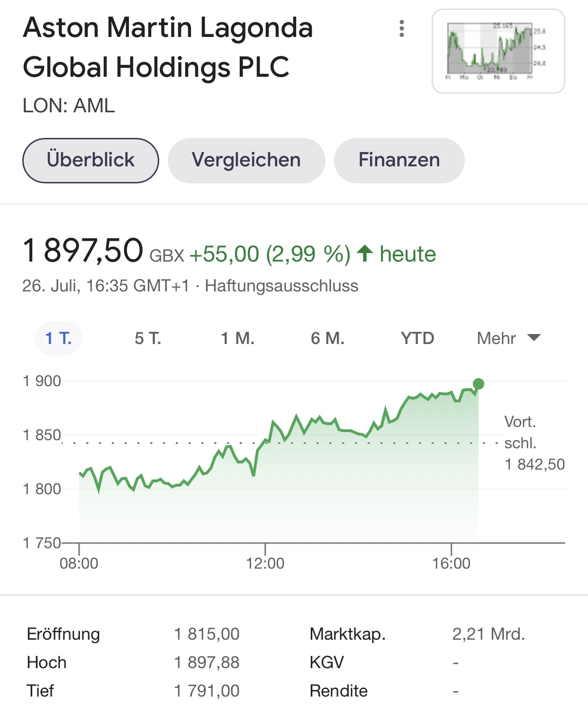Click the 1 897,50 current price
The image size is (588, 716).
[83, 251]
